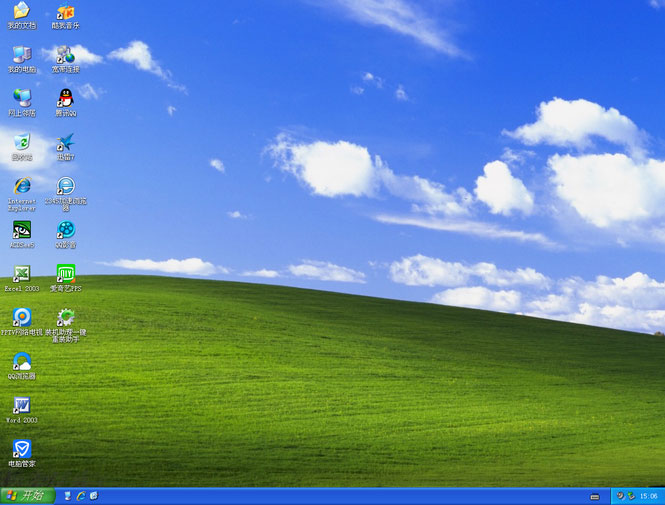Image resolution: width=665 pixels, height=505 pixels.
Task: Select the PC Manager (电脑管家) shield shortcut
Action: (x=22, y=454)
